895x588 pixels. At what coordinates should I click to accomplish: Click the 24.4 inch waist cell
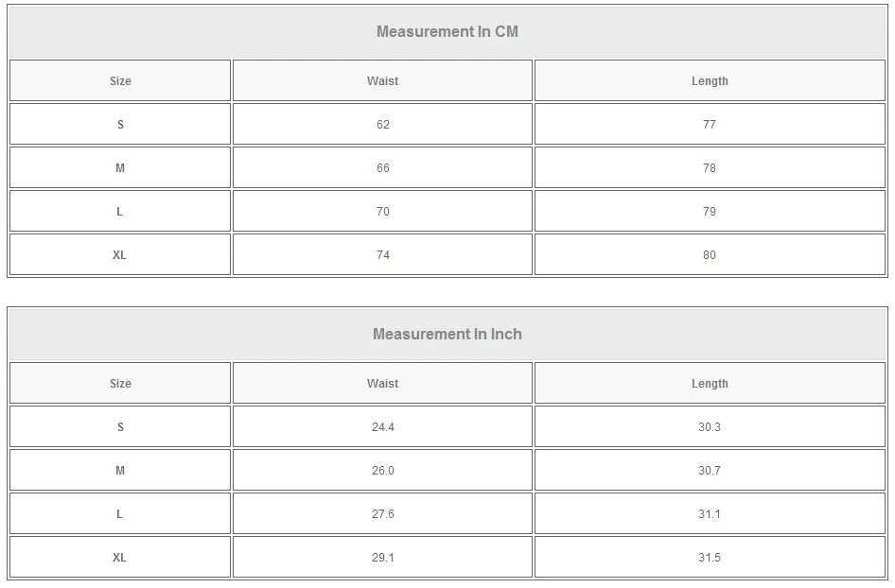click(382, 427)
